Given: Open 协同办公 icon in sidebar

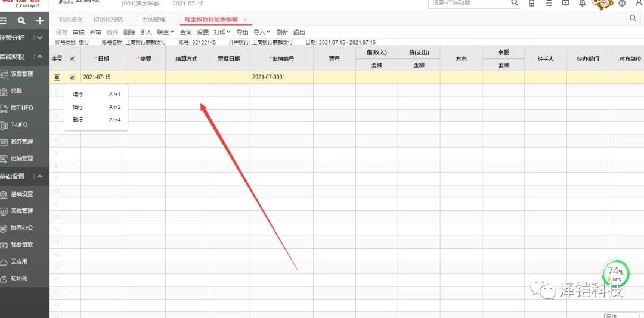Looking at the screenshot, I should point(4,227).
